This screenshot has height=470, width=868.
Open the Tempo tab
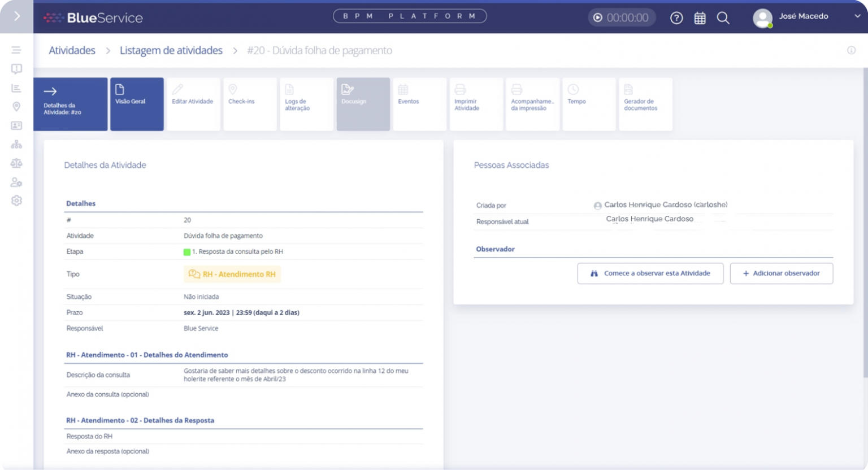[589, 104]
